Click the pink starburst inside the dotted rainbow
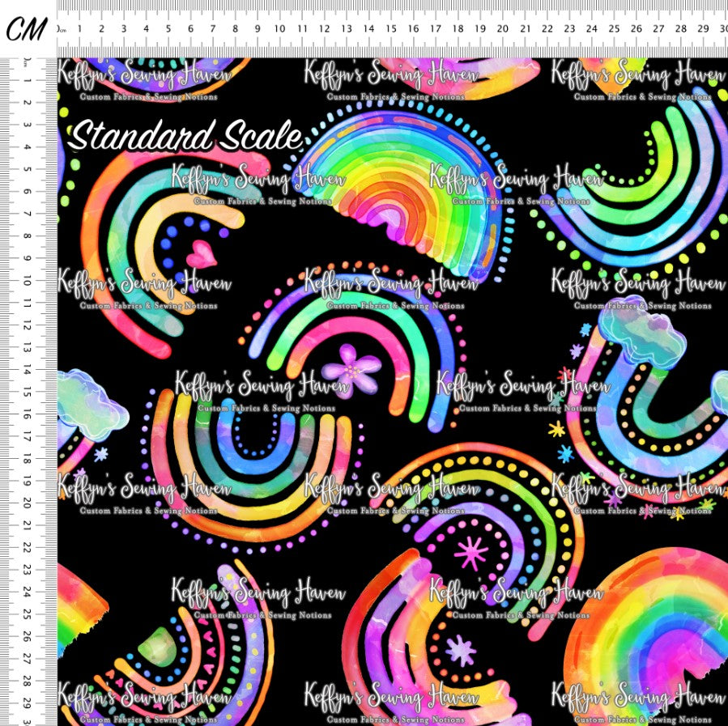 [470, 554]
